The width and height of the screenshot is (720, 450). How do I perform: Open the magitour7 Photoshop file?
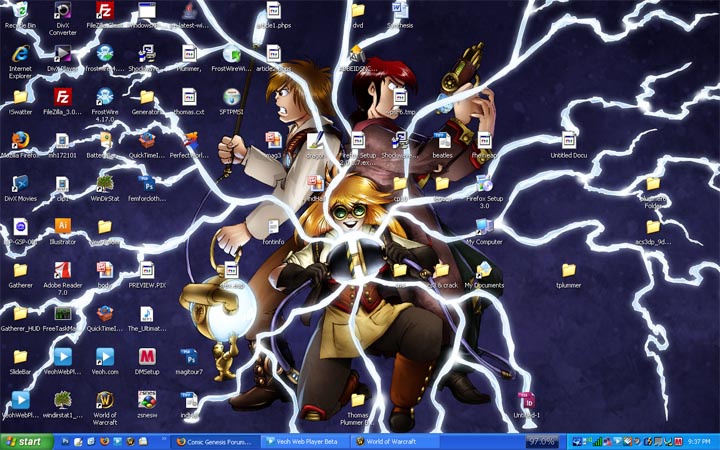click(x=189, y=357)
